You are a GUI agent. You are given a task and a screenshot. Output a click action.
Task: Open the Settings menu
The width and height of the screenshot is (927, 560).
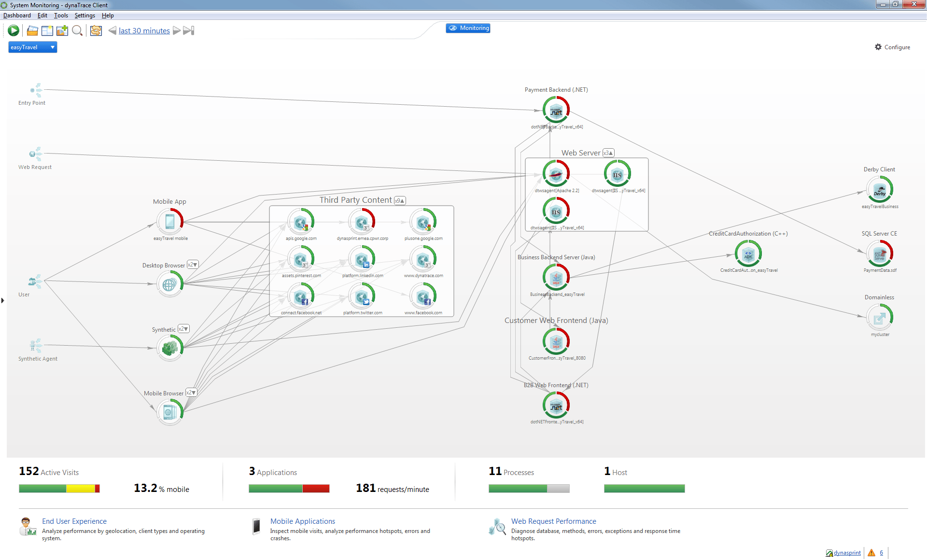85,15
